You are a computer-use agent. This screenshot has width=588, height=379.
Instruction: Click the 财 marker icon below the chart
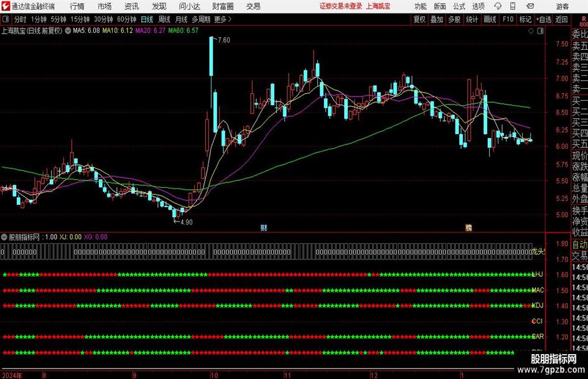[264, 227]
